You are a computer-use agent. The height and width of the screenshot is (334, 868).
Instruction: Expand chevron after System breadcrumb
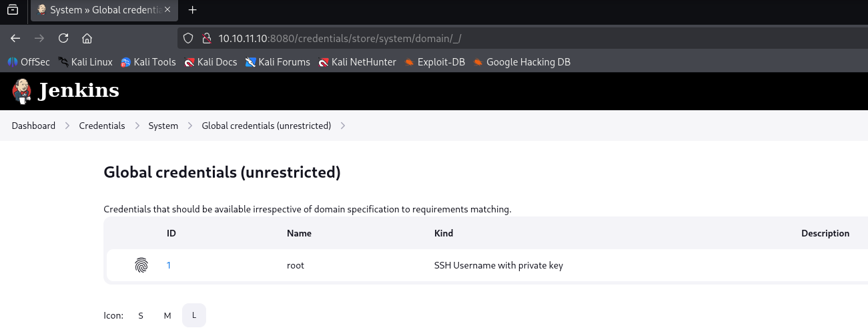(190, 126)
